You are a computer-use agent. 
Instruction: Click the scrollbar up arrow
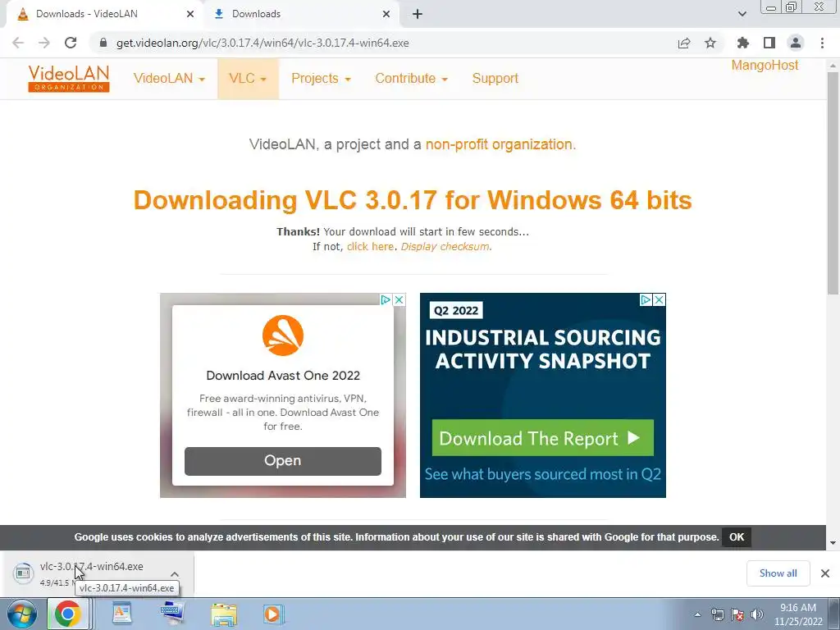(x=833, y=65)
